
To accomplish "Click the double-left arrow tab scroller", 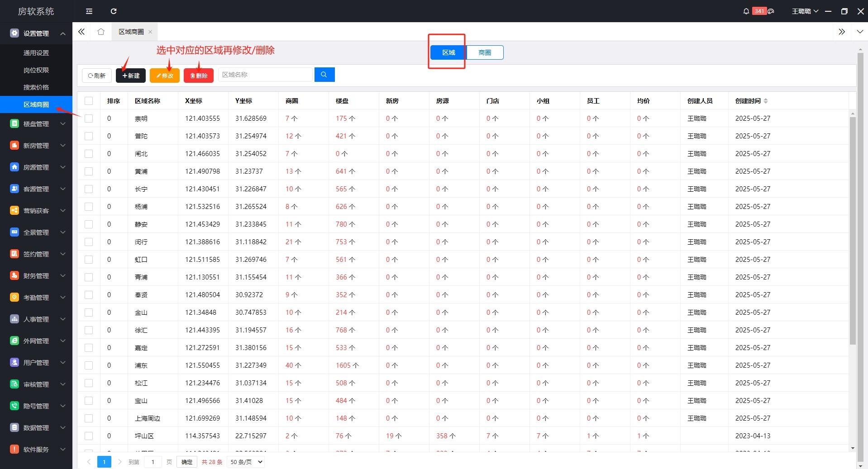I will coord(81,32).
